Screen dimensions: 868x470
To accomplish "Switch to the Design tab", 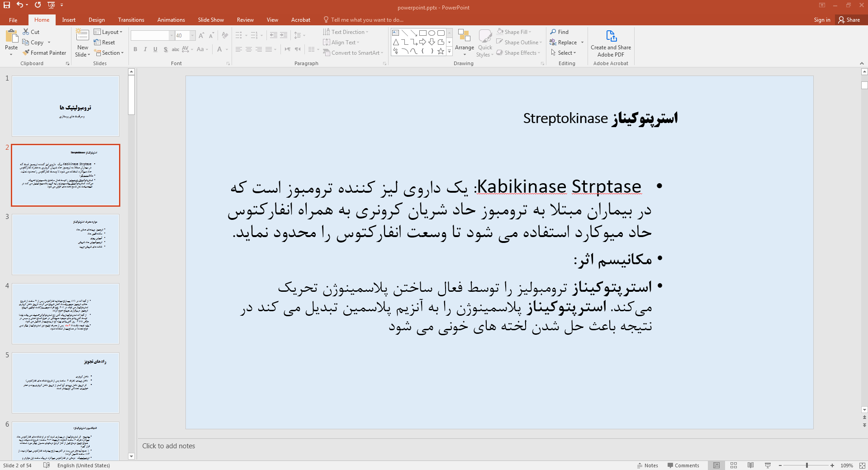I will (96, 20).
